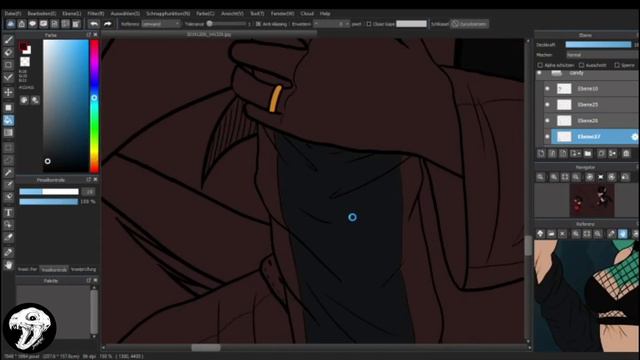
Task: Adjust the Toleranz slider
Action: tap(227, 24)
